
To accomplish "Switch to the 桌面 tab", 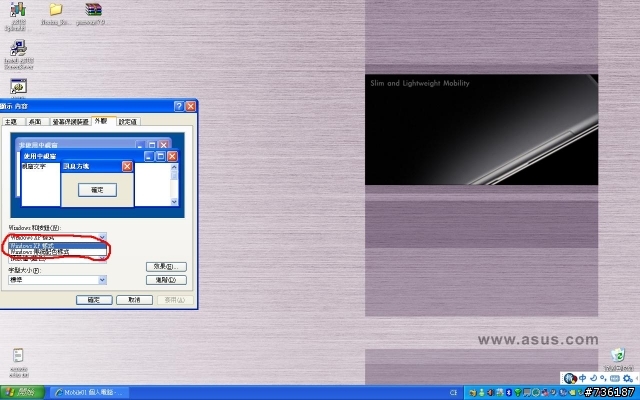I will 36,122.
